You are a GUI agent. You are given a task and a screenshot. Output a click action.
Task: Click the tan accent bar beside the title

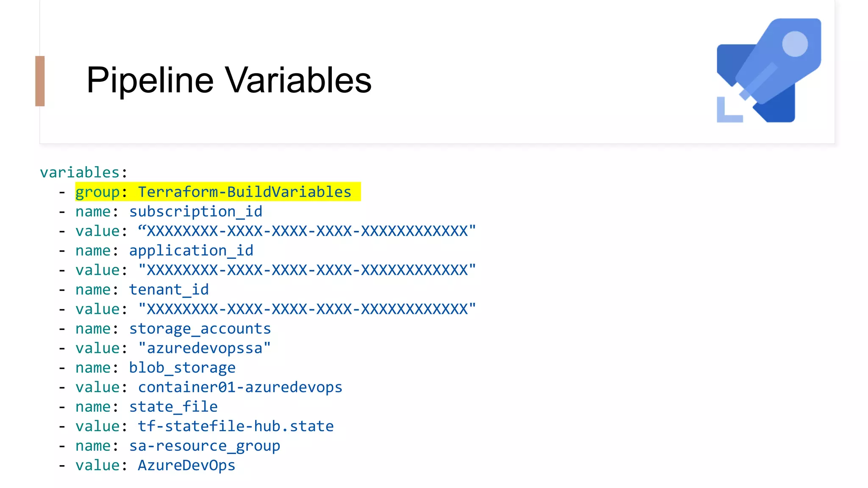point(40,81)
